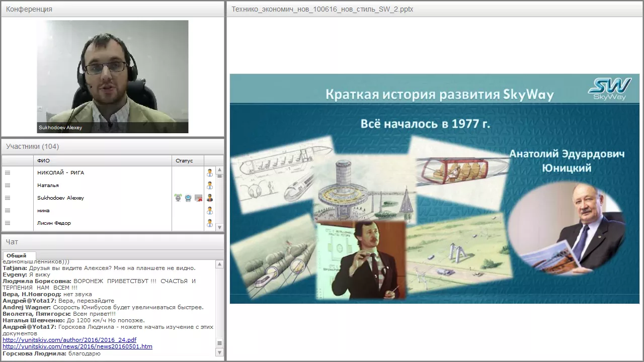644x362 pixels.
Task: Click the screen-sharing-off icon for Sukhodoev Alexey
Action: click(x=198, y=198)
